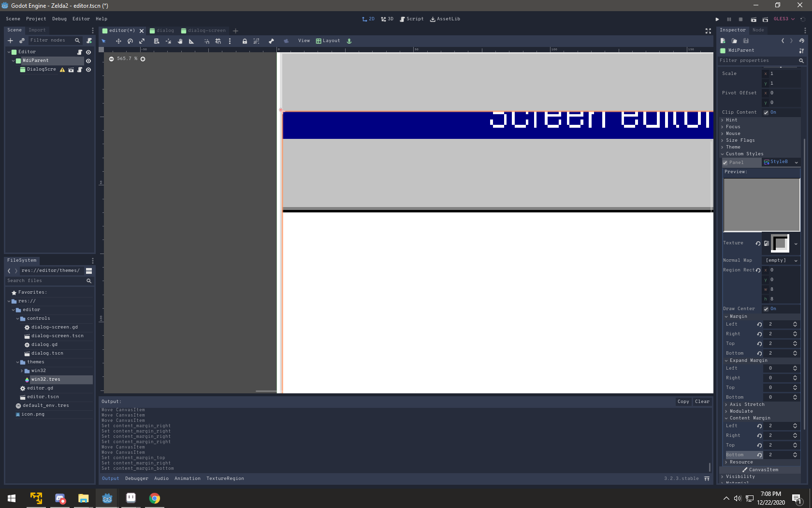The width and height of the screenshot is (812, 508).
Task: Disable Draw Center in StyleBox
Action: point(766,309)
